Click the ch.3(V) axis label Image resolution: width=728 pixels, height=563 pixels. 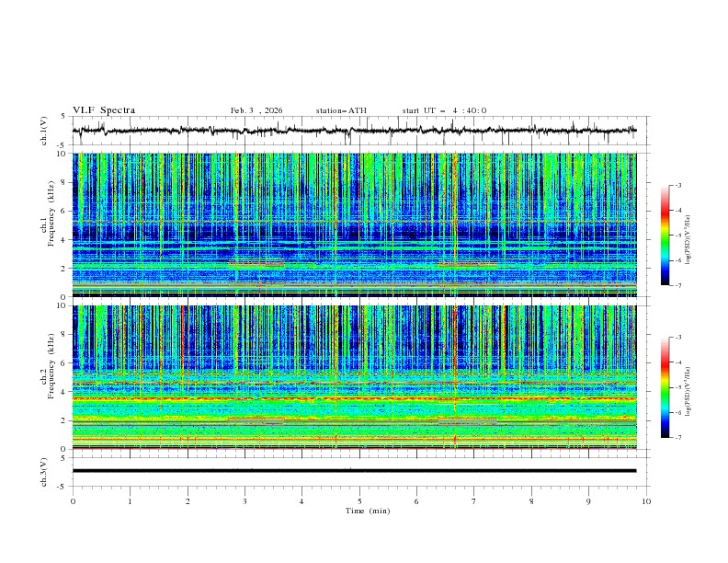pos(44,471)
